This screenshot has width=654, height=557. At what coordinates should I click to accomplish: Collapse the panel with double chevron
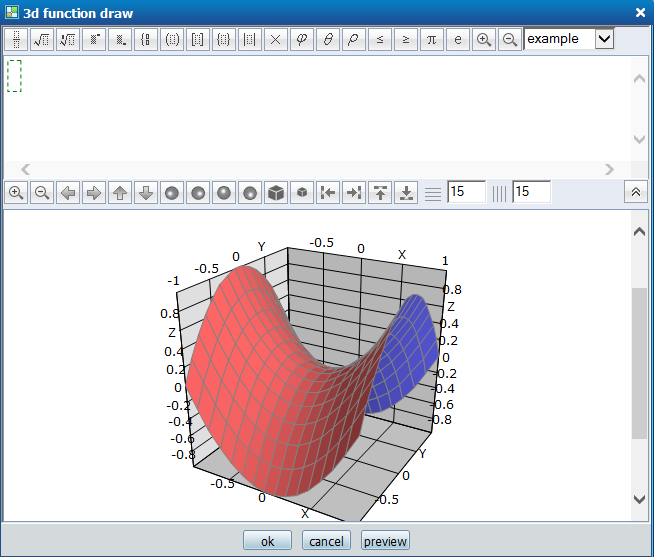pyautogui.click(x=636, y=192)
